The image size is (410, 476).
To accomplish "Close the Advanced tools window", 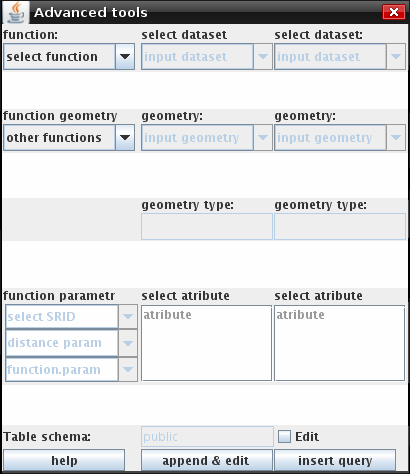I will coord(394,12).
